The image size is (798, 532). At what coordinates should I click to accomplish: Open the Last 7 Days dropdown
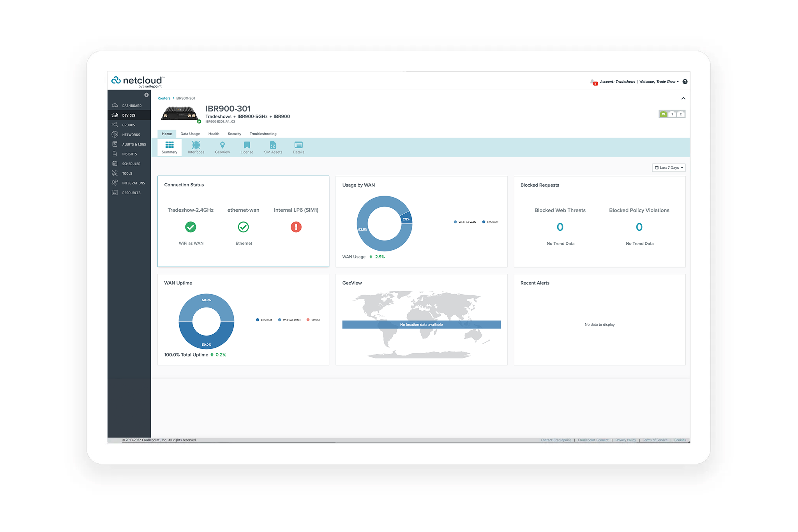click(669, 168)
